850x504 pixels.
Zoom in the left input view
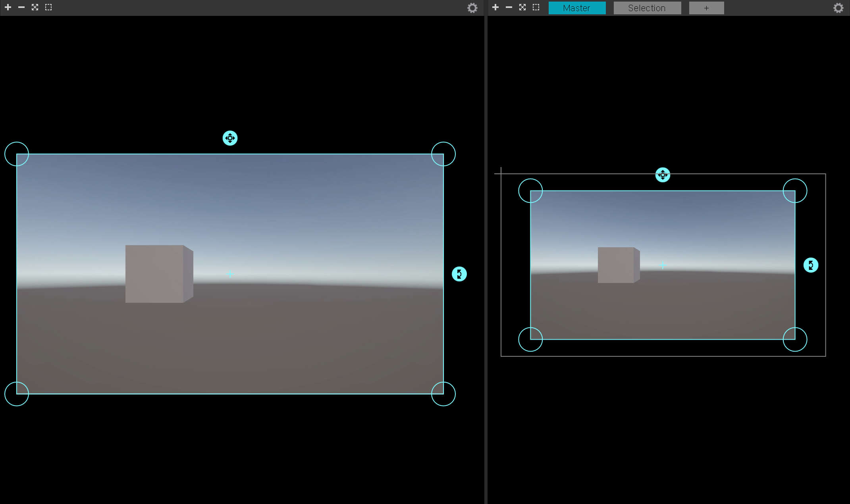point(8,8)
